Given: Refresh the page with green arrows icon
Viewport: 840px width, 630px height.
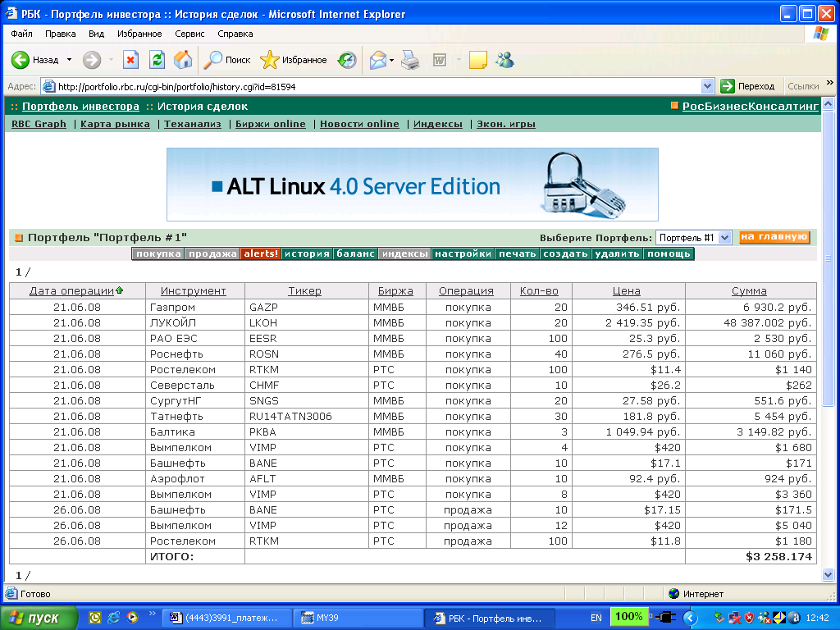Looking at the screenshot, I should pyautogui.click(x=157, y=60).
